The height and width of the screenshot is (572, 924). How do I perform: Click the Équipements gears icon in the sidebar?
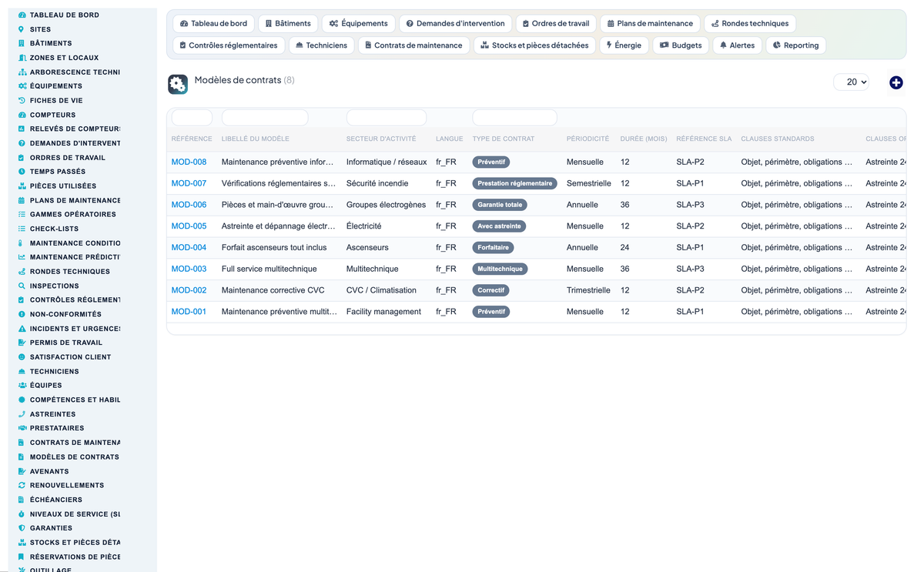coord(22,86)
